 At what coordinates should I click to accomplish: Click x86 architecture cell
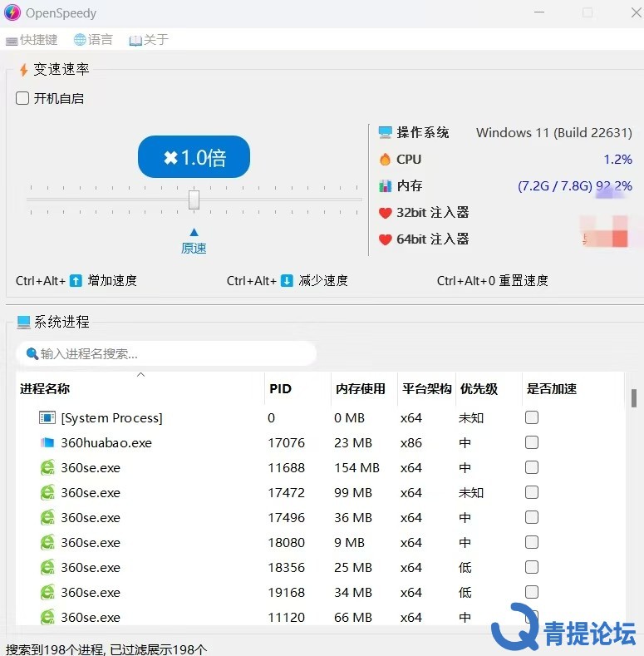(411, 442)
